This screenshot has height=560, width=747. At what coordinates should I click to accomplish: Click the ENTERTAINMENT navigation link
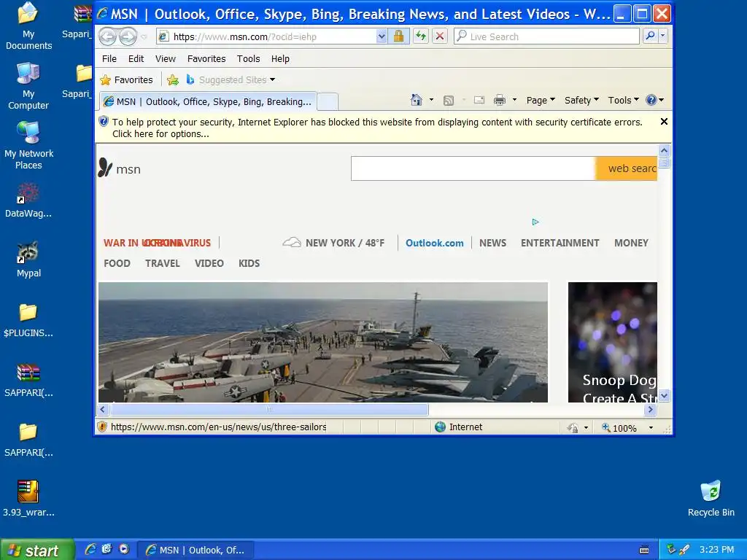[560, 243]
